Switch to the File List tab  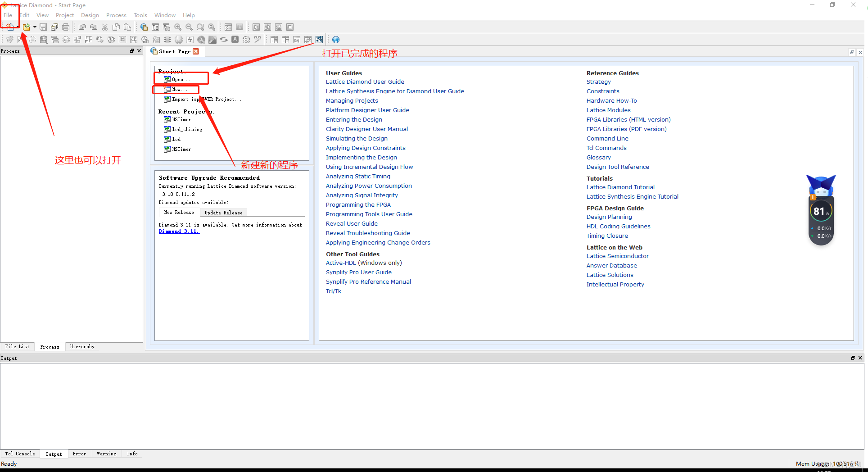18,346
